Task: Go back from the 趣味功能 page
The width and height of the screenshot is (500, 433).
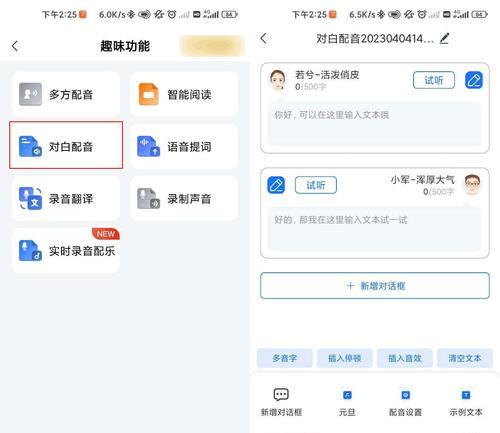Action: (15, 46)
